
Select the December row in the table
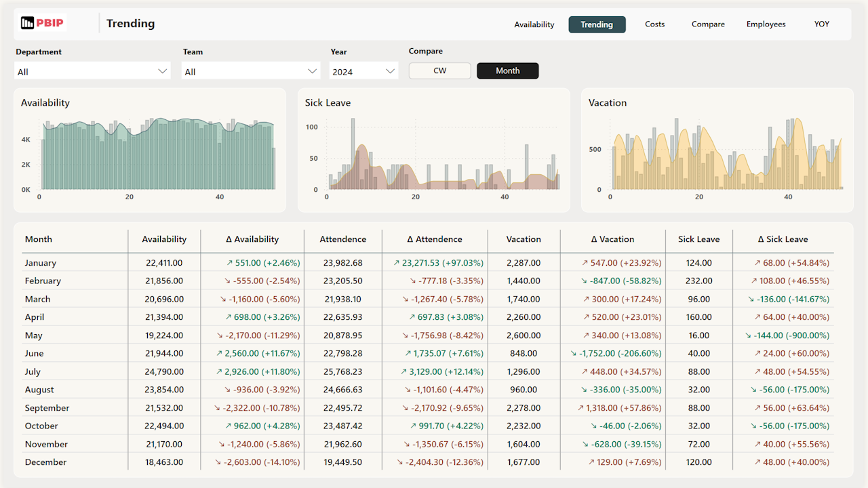[46, 462]
